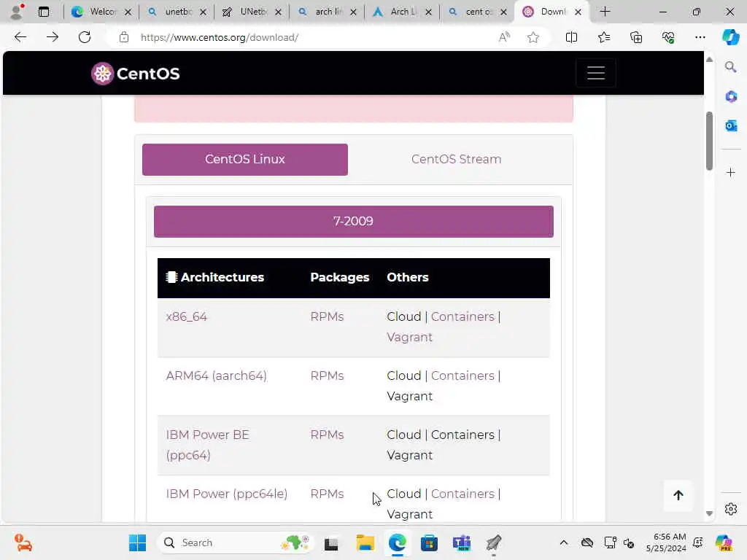Refresh the CentOS download page
747x560 pixels.
tap(85, 37)
